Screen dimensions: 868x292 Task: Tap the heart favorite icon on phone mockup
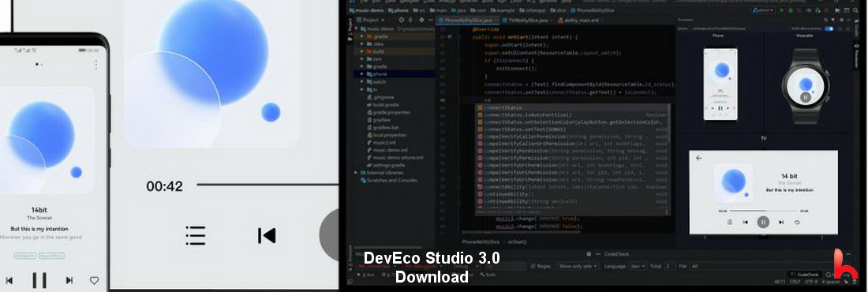[94, 280]
